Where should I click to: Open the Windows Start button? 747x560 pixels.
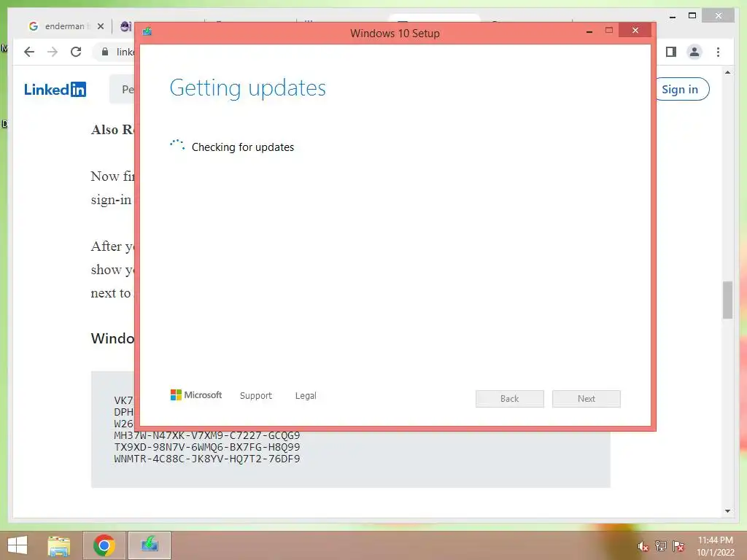[x=18, y=545]
